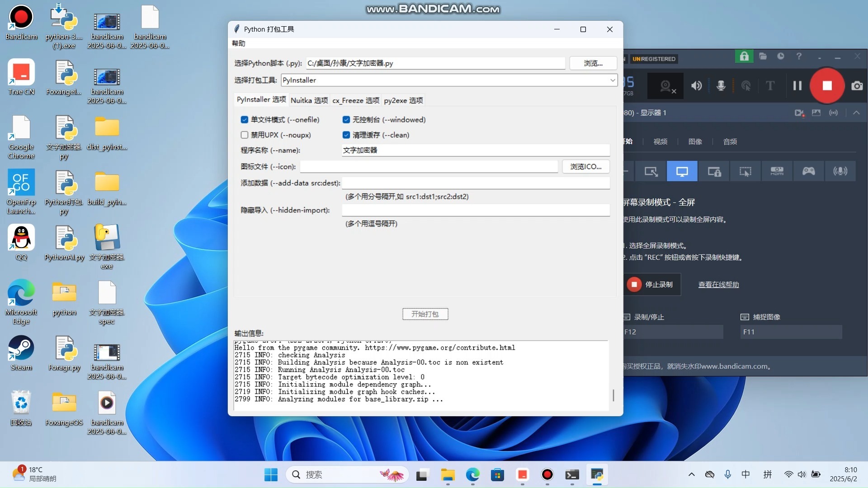Screen dimensions: 868x488
Task: Click the Bandicam image status icon
Action: coord(816,113)
